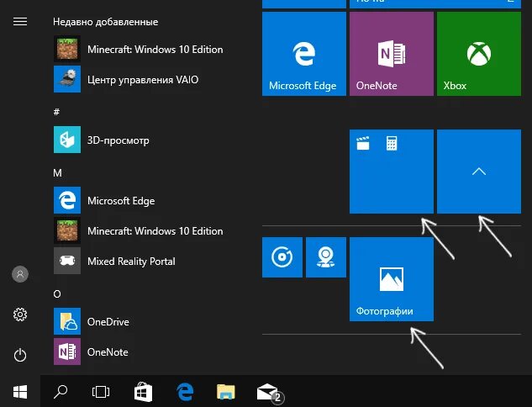Image resolution: width=532 pixels, height=407 pixels.
Task: Open the hamburger menu icon
Action: click(x=20, y=22)
